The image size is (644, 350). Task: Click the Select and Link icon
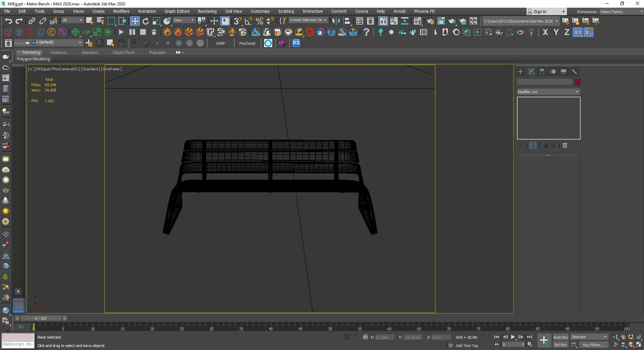31,21
